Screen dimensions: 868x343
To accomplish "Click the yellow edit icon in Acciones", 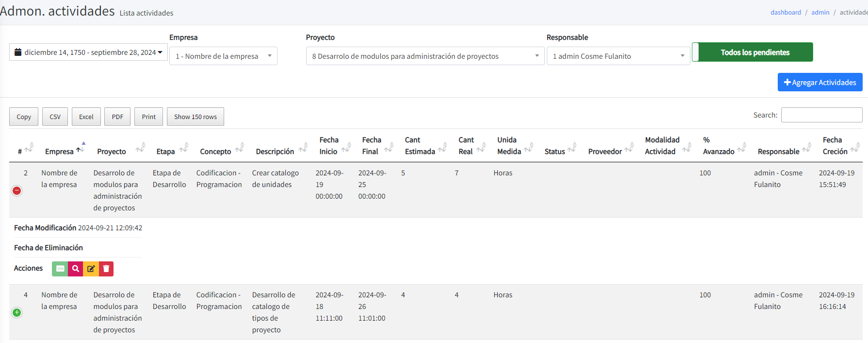I will [91, 269].
